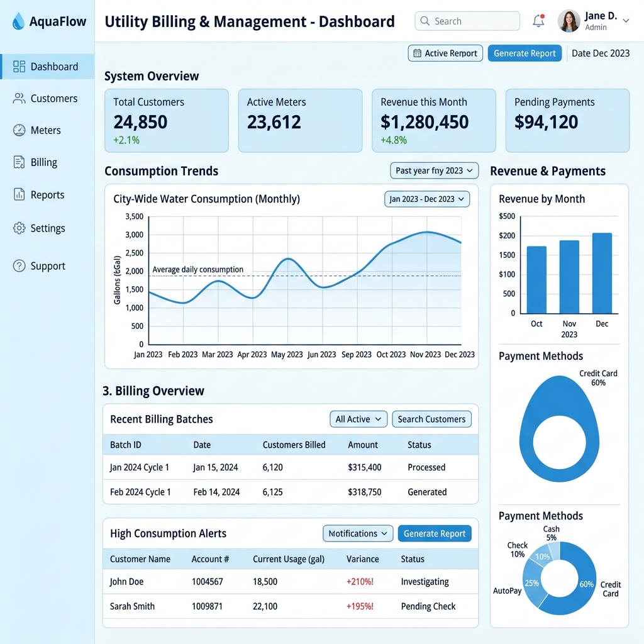Open Customers from the sidebar people icon
644x644 pixels.
point(19,98)
